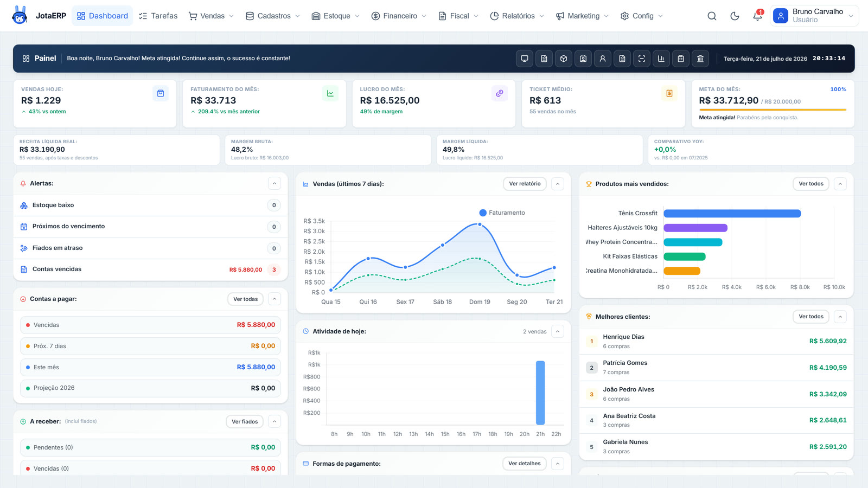Screen dimensions: 868x488
Task: Click the contact card shortcut icon
Action: click(x=583, y=59)
